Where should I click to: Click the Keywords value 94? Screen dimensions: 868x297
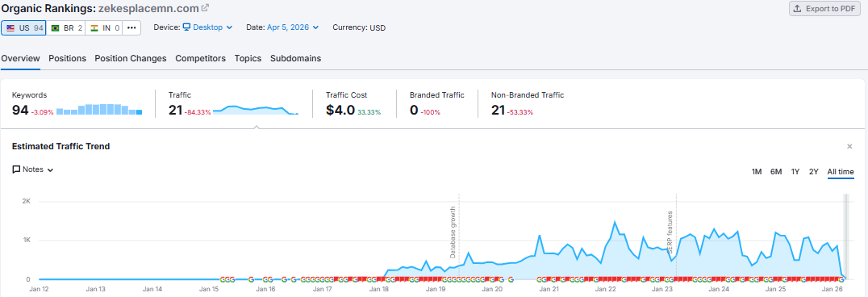[x=20, y=111]
